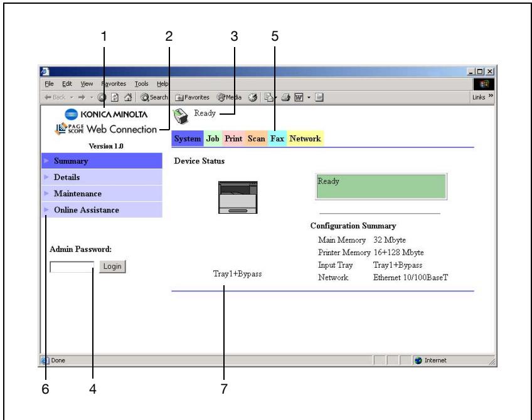This screenshot has width=532, height=420.
Task: Click the 32 Mbyte main memory value
Action: (390, 240)
